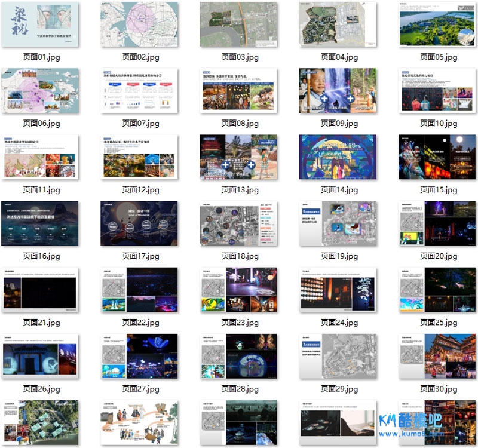Open the 页面14.jpg colorful illustration thumbnail

pyautogui.click(x=338, y=157)
